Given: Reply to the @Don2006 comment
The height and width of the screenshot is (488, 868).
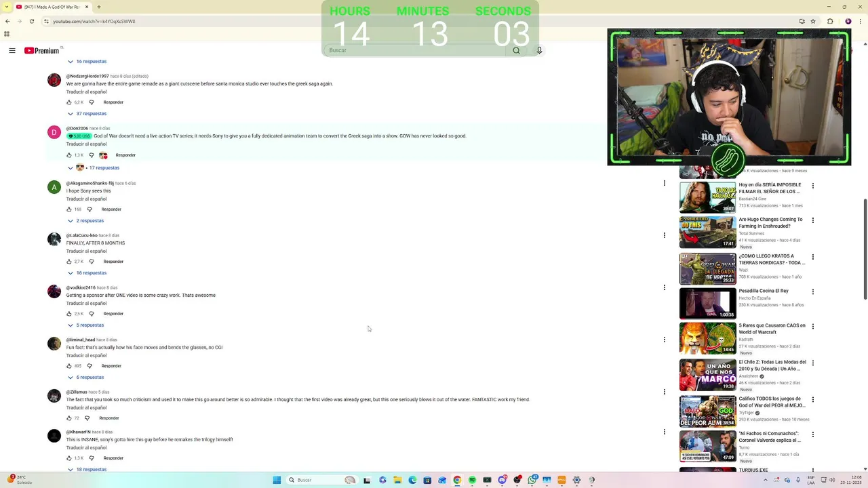Looking at the screenshot, I should 125,155.
